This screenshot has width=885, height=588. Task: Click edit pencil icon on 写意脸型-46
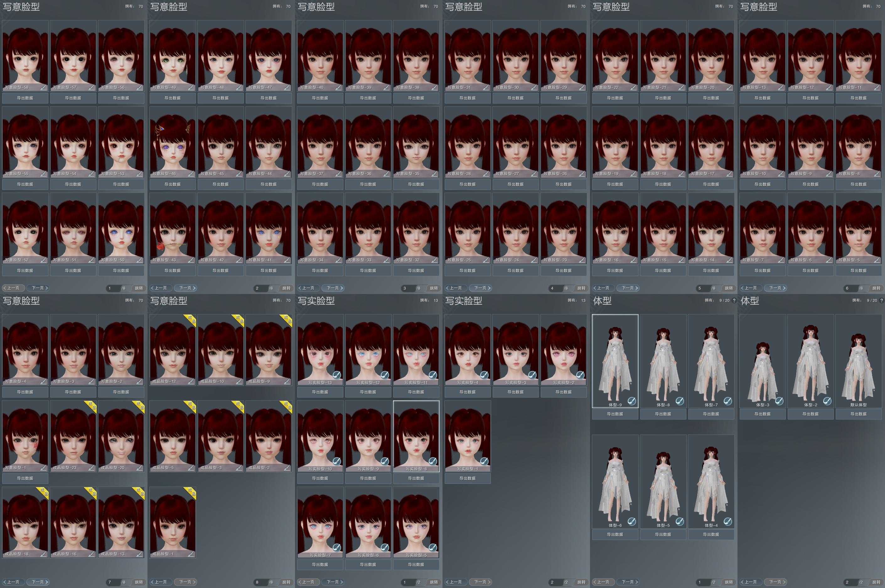click(191, 174)
